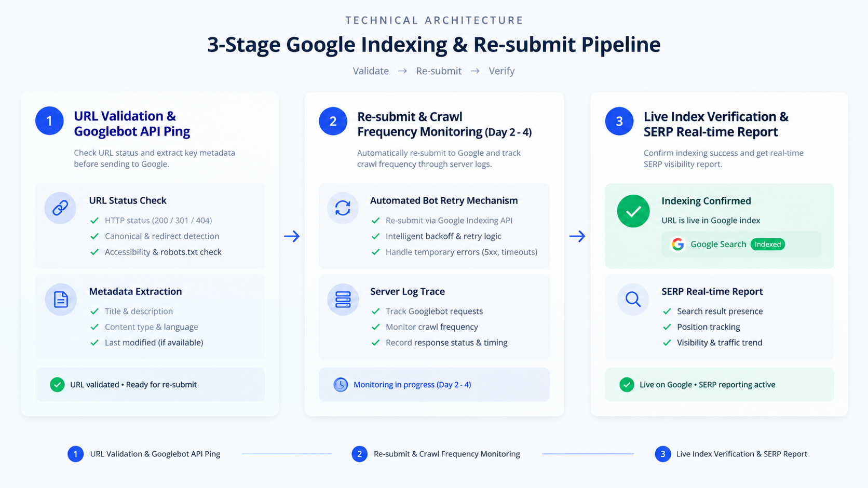Click the checkmark next to Canonical & redirect detection
Viewport: 868px width, 488px height.
94,236
